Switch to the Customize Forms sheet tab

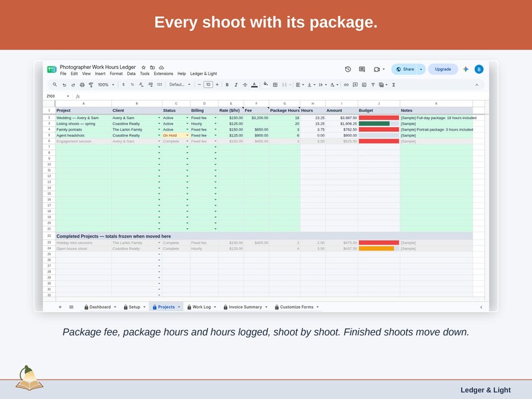point(297,307)
